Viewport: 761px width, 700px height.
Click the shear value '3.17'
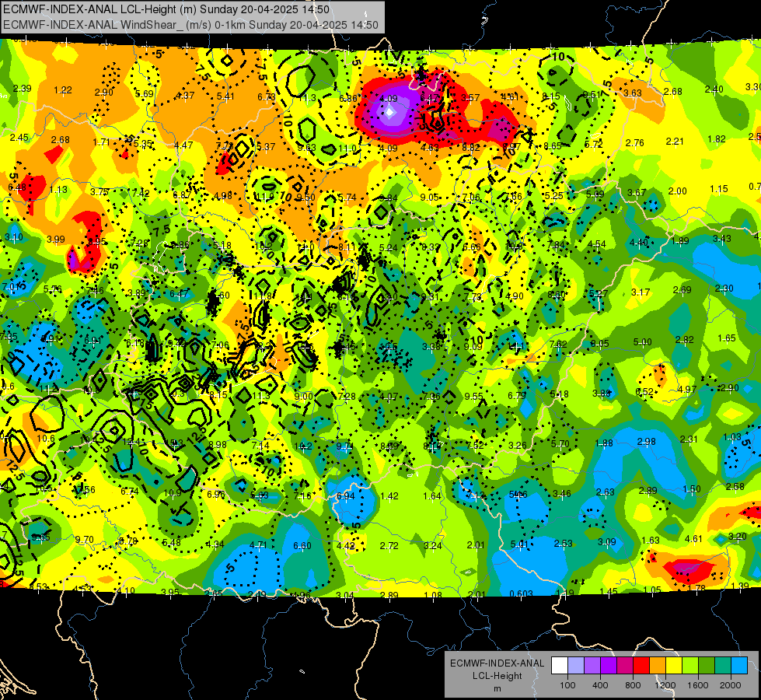coord(641,292)
